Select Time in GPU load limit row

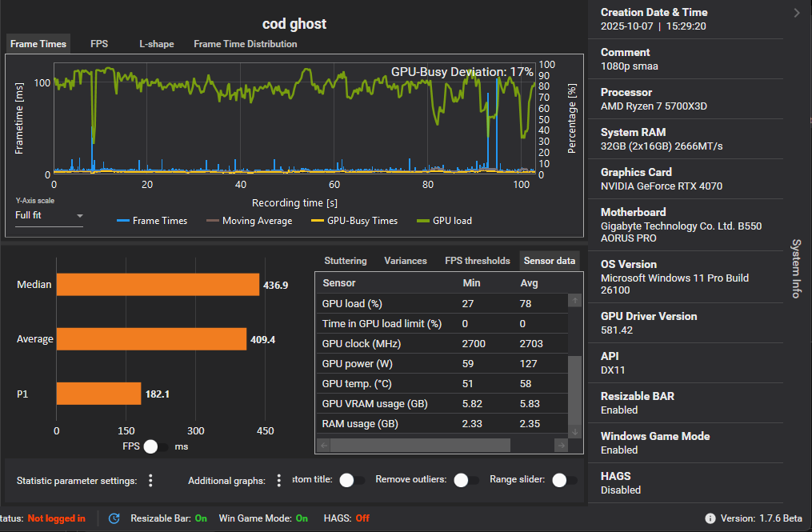coord(442,324)
